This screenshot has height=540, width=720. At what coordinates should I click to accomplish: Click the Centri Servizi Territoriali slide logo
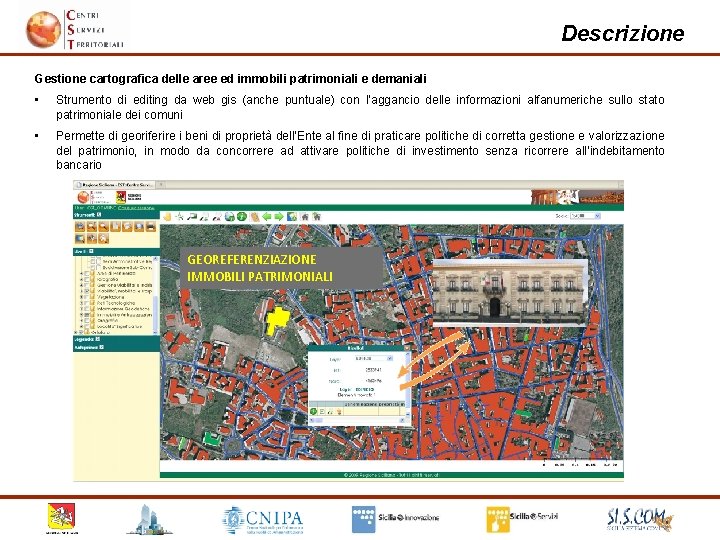75,29
